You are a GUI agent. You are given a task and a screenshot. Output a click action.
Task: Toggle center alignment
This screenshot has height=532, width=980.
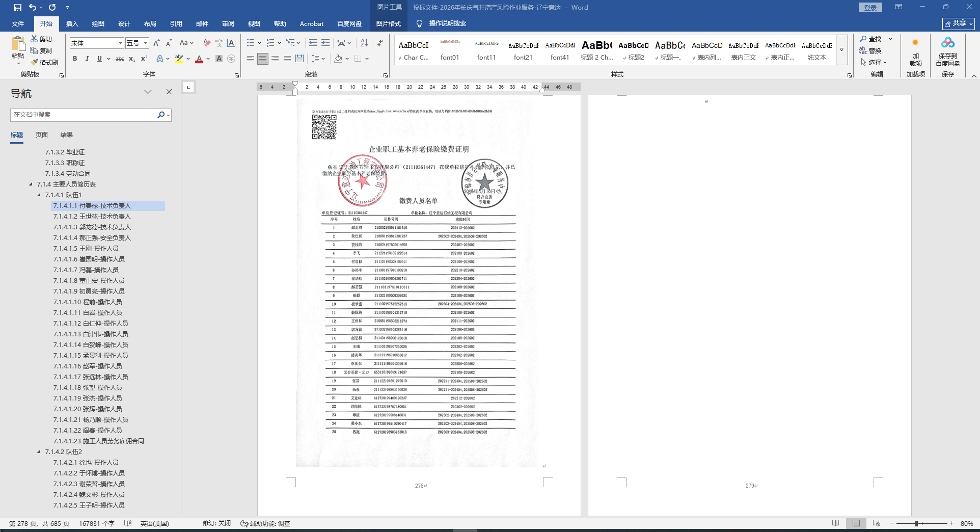click(263, 59)
